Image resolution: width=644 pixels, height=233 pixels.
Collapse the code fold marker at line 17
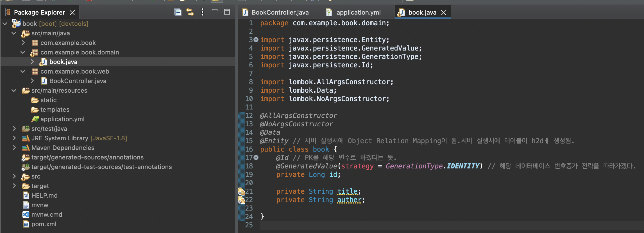tap(256, 157)
